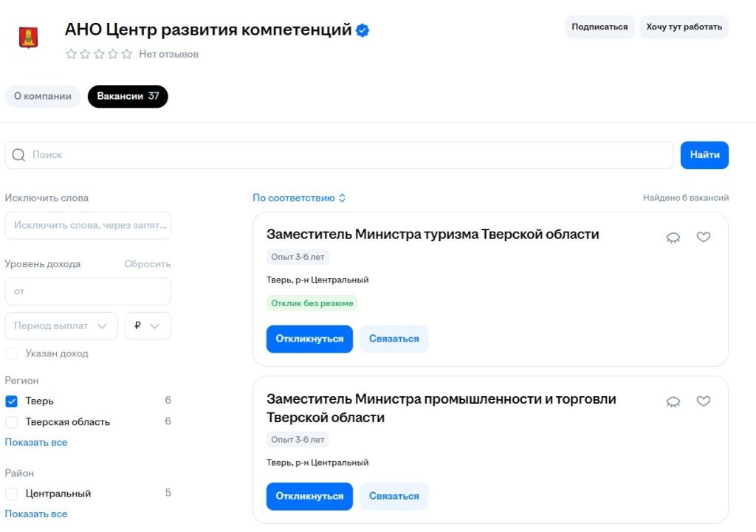Viewport: 756px width, 532px height.
Task: Enable the Тверская область region filter
Action: [x=11, y=421]
